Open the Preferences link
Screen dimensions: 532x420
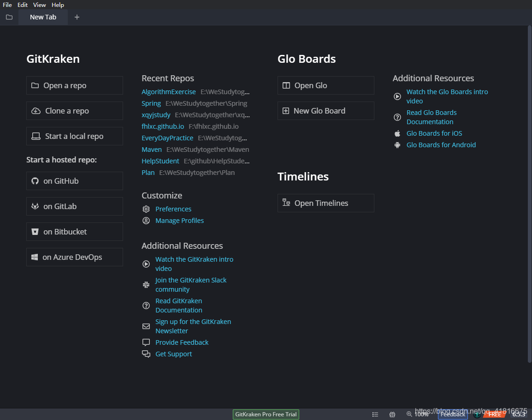[x=173, y=209]
